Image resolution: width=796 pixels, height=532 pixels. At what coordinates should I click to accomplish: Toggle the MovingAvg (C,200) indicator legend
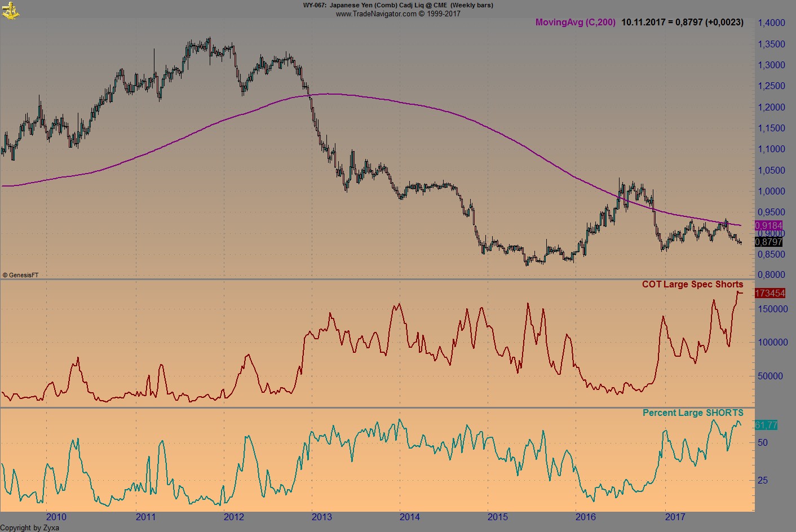pyautogui.click(x=575, y=23)
